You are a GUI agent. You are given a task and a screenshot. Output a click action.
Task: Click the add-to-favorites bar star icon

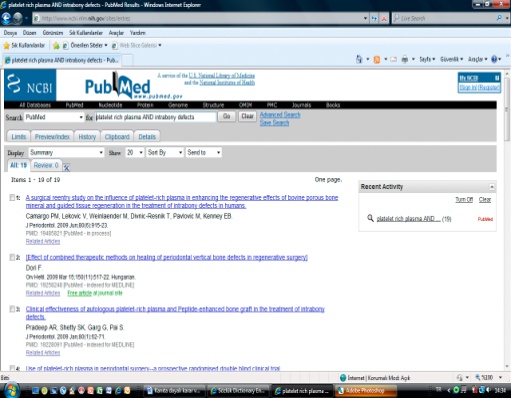(x=56, y=46)
